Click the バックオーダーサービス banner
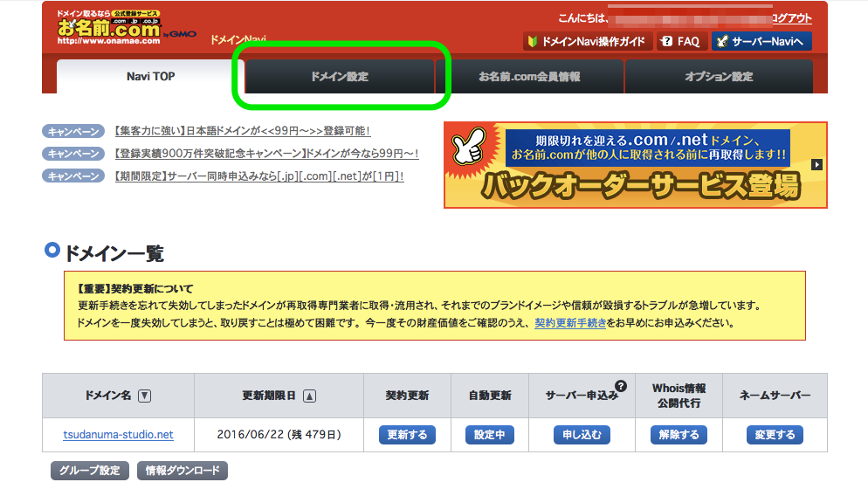The height and width of the screenshot is (496, 868). [636, 165]
